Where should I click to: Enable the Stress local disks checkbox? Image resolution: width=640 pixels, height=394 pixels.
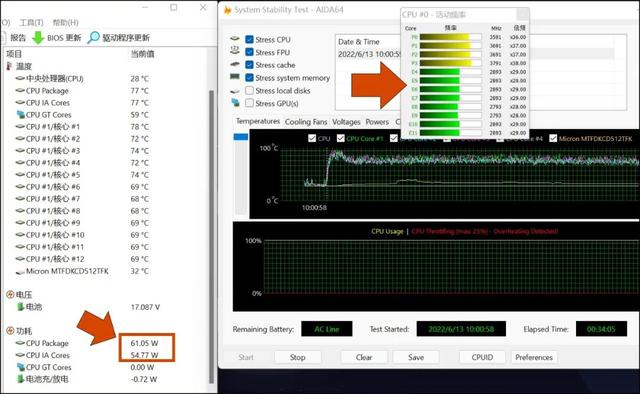point(249,90)
